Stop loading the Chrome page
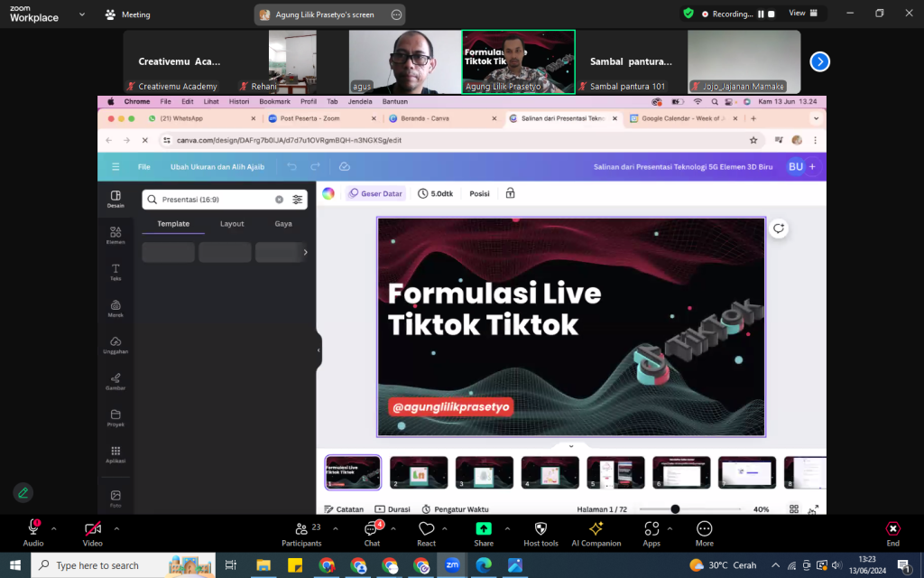The image size is (924, 578). (x=145, y=140)
